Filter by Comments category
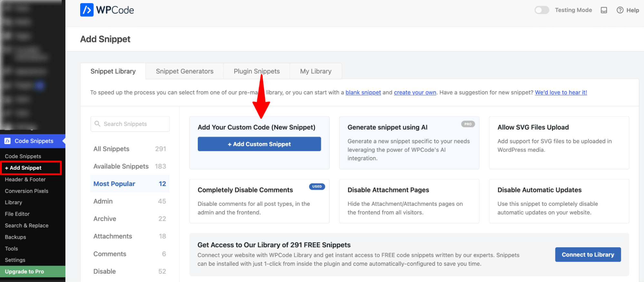644x282 pixels. [x=130, y=254]
